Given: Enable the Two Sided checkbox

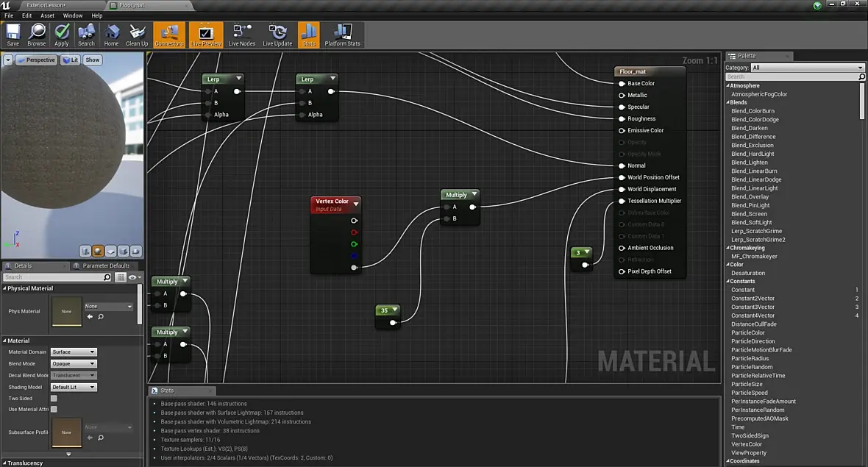Looking at the screenshot, I should 54,399.
